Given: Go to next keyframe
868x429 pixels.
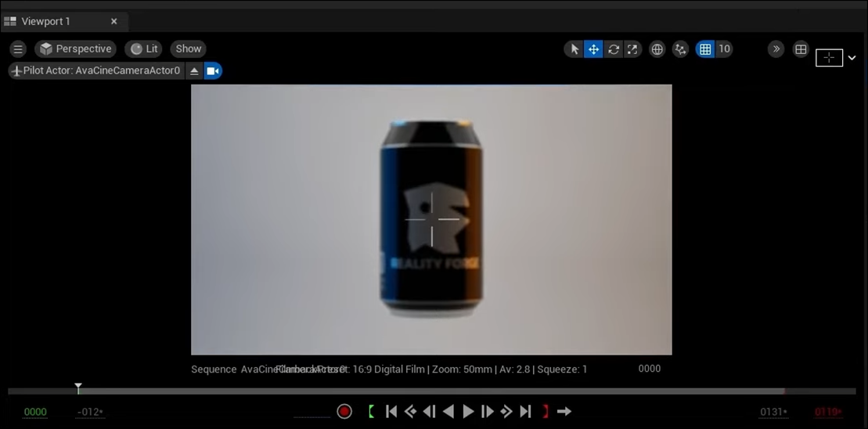Looking at the screenshot, I should coord(506,411).
